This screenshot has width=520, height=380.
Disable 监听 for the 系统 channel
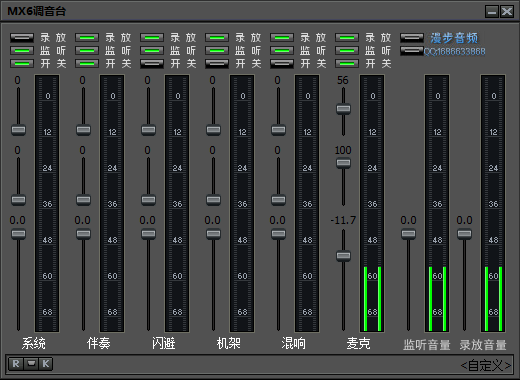22,51
